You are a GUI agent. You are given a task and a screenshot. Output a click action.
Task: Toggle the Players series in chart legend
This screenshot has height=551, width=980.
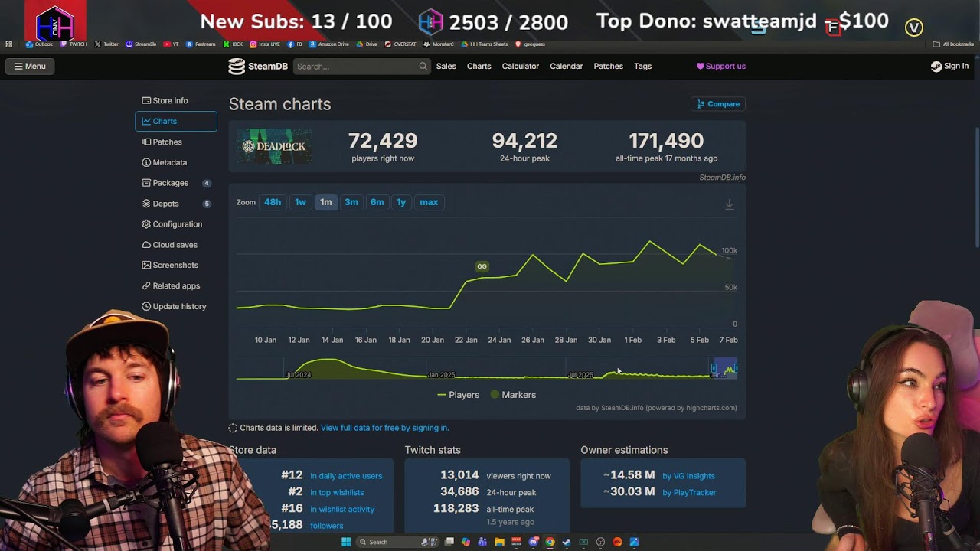click(x=459, y=395)
